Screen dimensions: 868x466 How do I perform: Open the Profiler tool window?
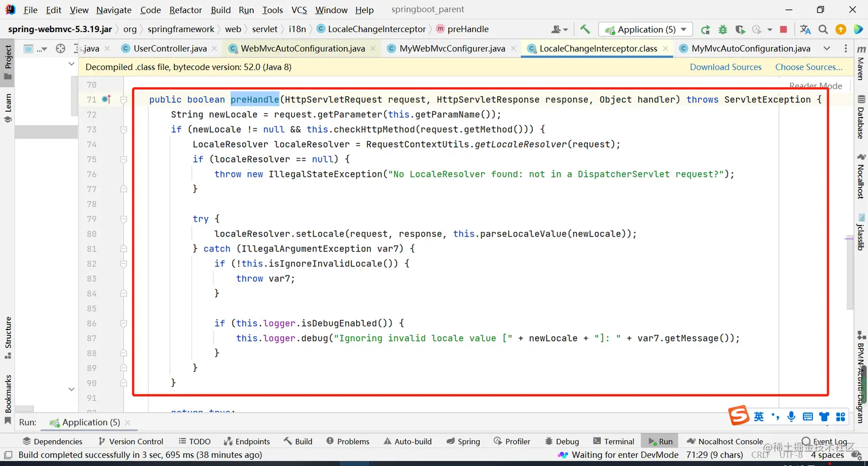(512, 441)
